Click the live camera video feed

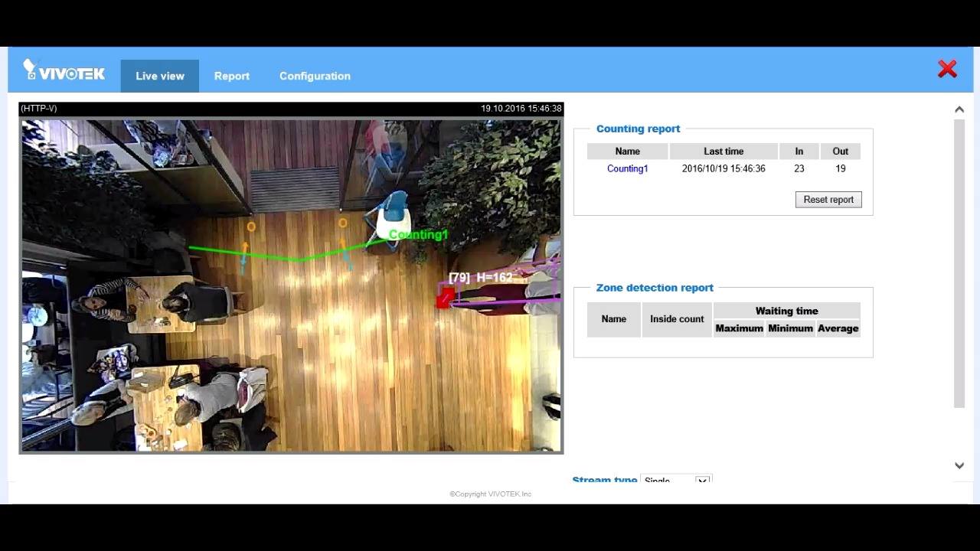[x=291, y=284]
